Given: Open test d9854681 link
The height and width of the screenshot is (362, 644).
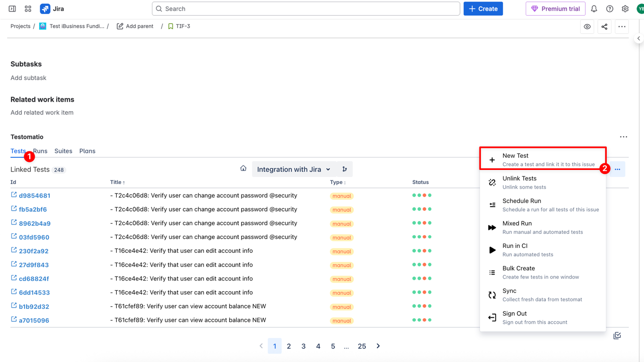Looking at the screenshot, I should click(34, 196).
